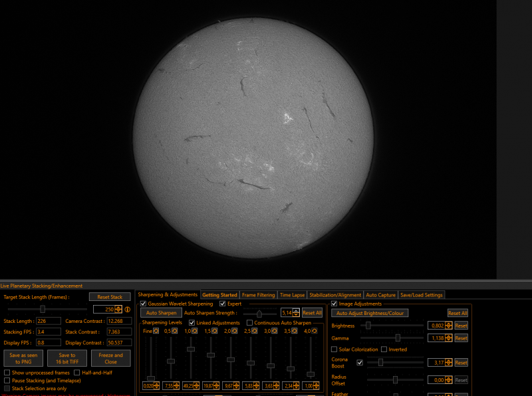Screen dimensions: 532x396
Task: Switch to the Frame Filtering tab
Action: pos(259,295)
